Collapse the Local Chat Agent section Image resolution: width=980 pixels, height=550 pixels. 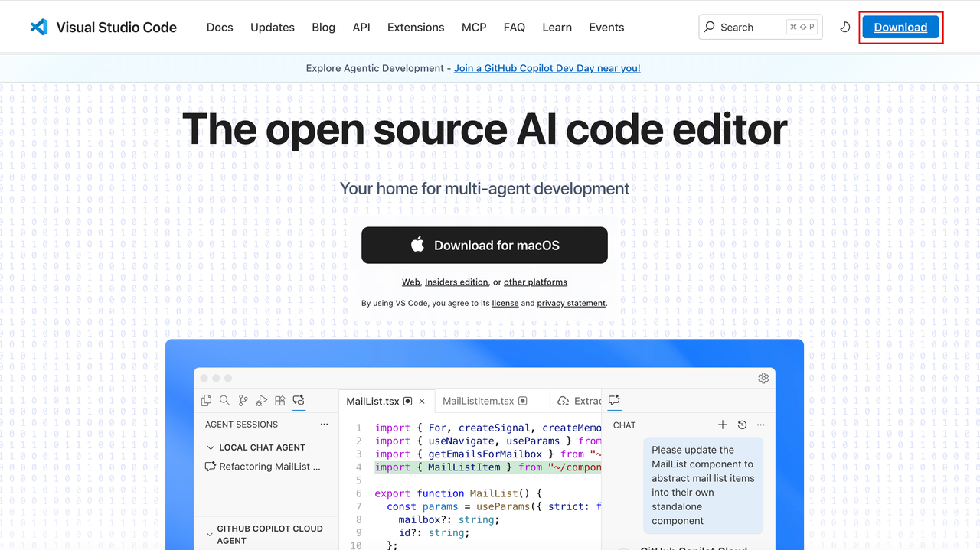coord(211,447)
